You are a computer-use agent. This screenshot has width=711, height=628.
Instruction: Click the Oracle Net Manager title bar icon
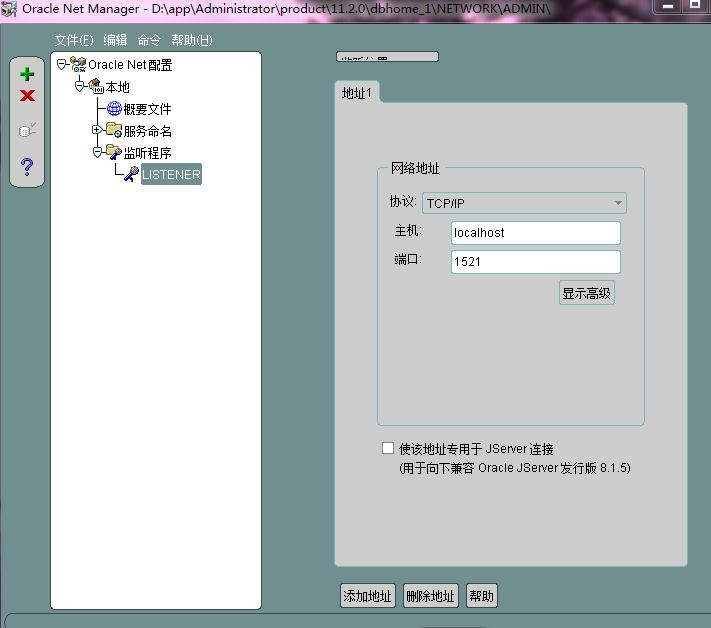[x=9, y=9]
